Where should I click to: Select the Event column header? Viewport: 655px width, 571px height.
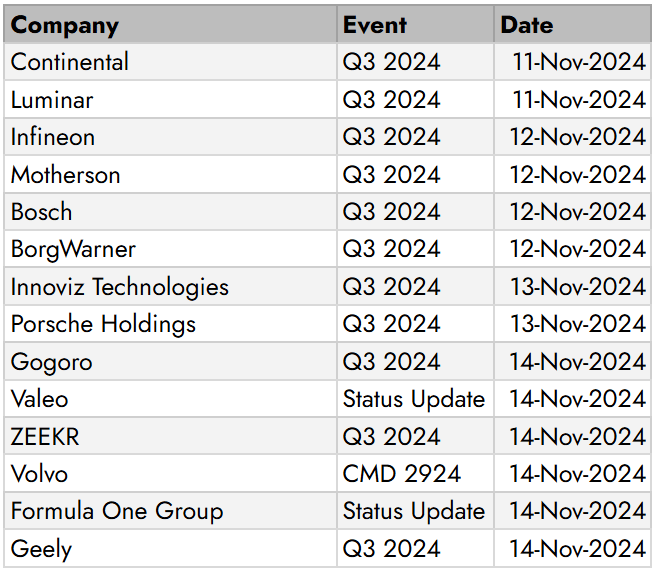click(415, 24)
